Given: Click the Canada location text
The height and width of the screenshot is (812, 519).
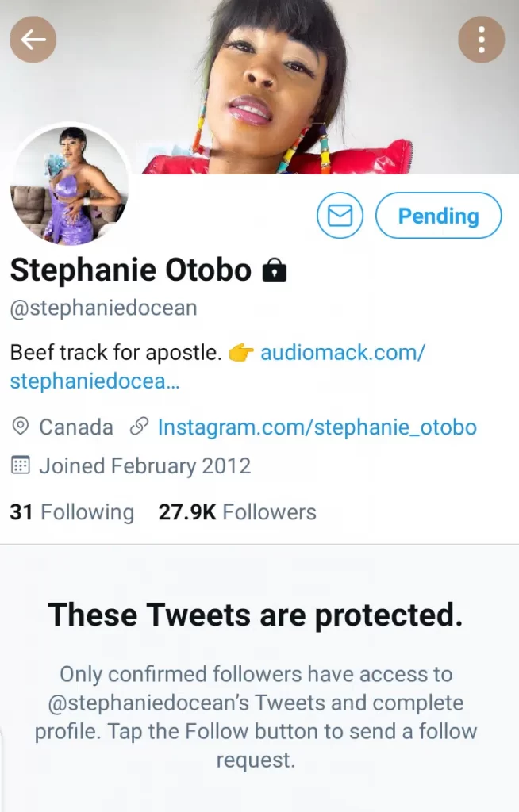Looking at the screenshot, I should click(76, 427).
